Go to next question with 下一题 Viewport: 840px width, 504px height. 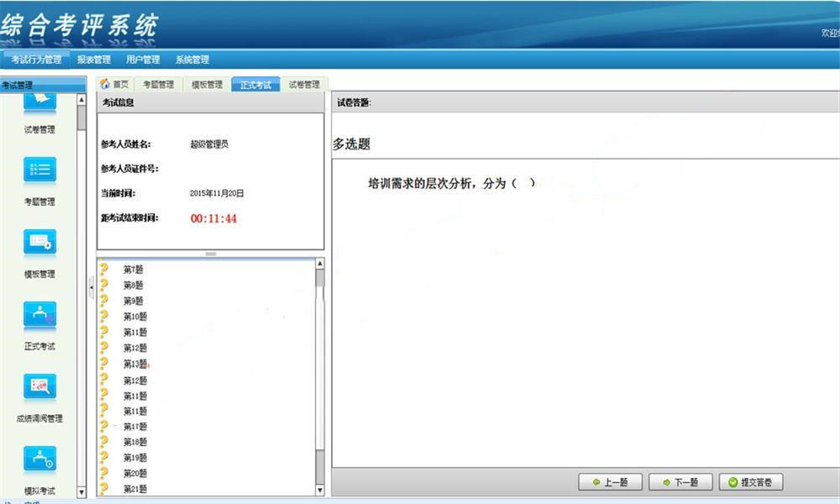coord(680,482)
